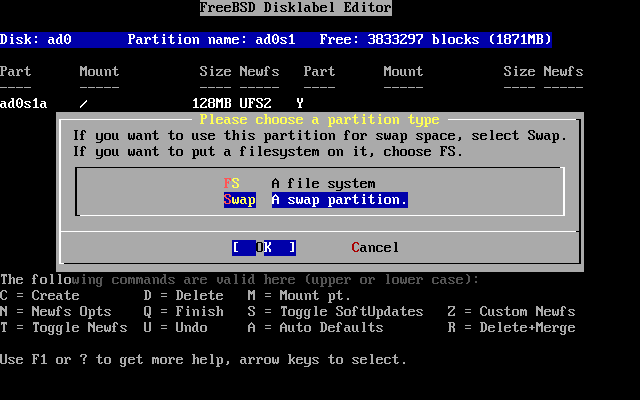Confirm with the OK button
Screen dimensions: 640x400
[264, 247]
